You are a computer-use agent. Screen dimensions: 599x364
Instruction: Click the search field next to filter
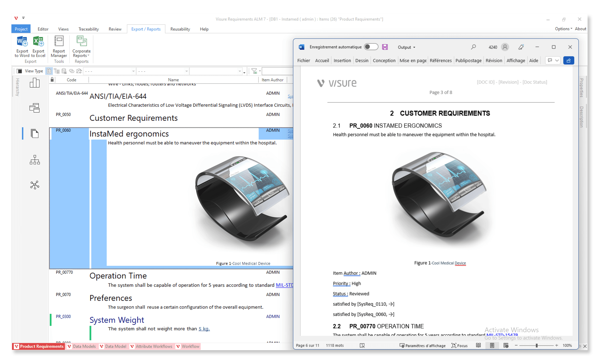coord(278,71)
